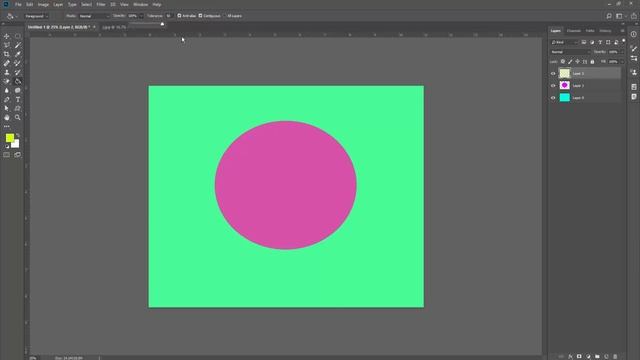
Task: Open the options bar Mode dropdown
Action: (x=94, y=16)
